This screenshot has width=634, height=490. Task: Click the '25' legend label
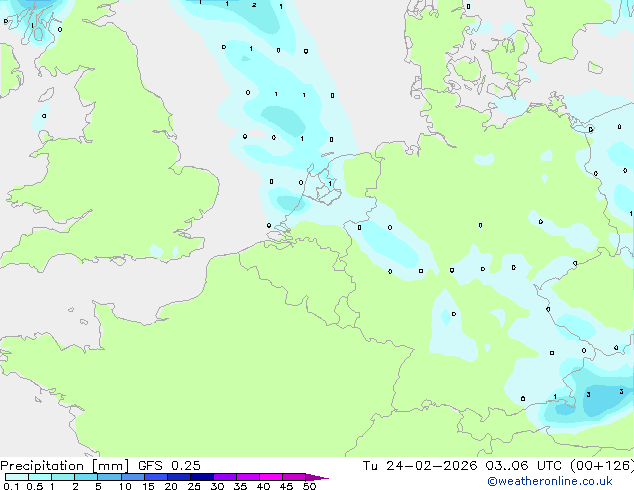[x=194, y=486]
